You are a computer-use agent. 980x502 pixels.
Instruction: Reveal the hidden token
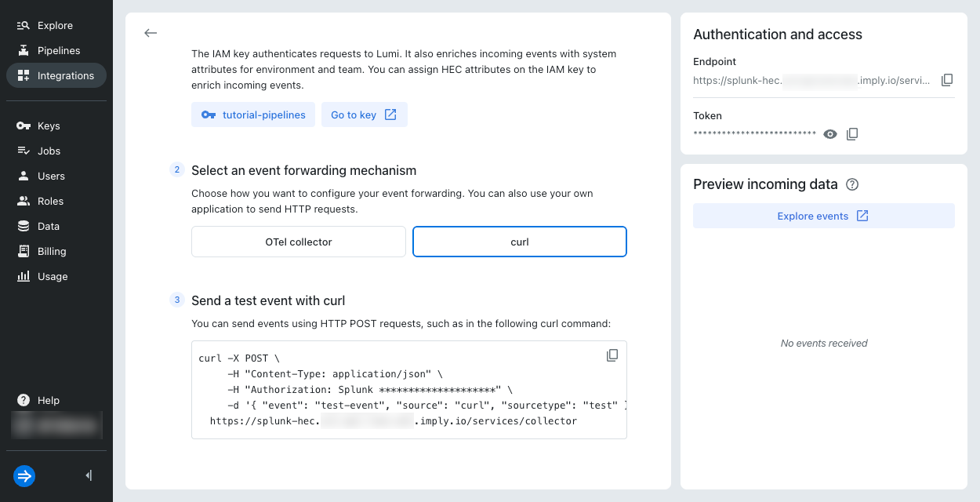coord(830,134)
